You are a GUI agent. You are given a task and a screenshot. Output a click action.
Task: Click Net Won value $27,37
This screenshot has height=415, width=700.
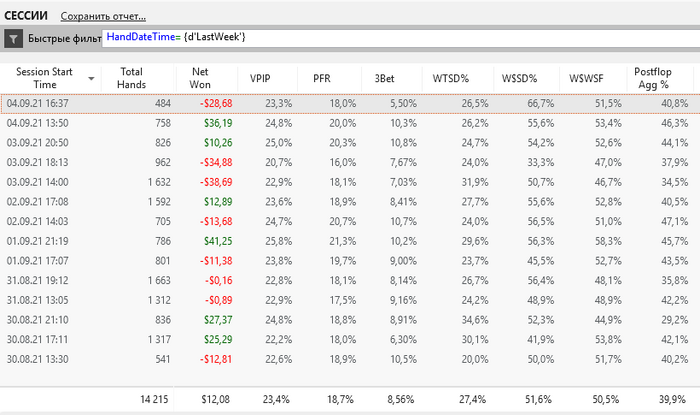click(218, 320)
